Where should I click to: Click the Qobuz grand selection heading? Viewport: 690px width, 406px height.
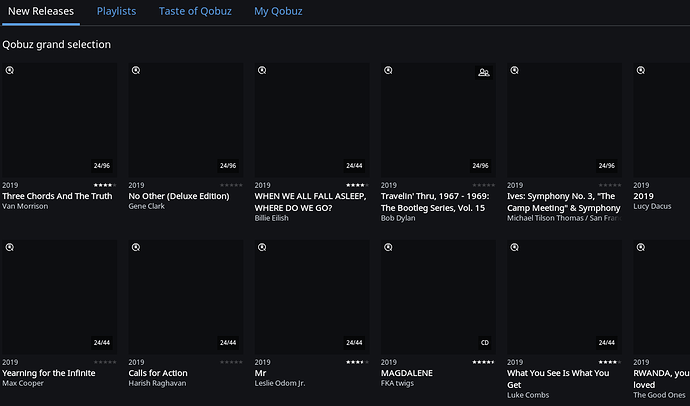click(x=57, y=45)
